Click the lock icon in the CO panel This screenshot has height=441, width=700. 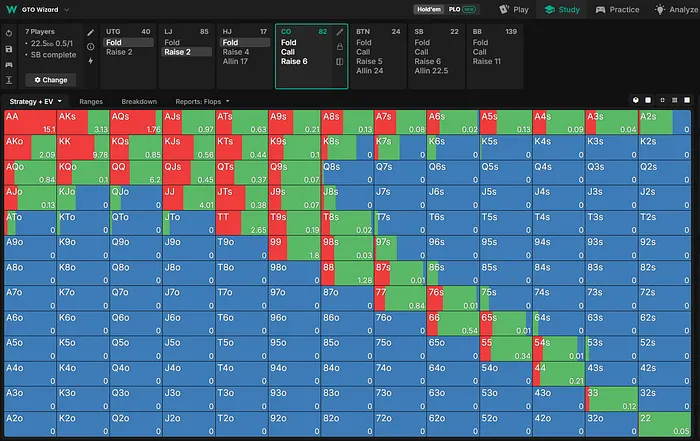tap(340, 46)
